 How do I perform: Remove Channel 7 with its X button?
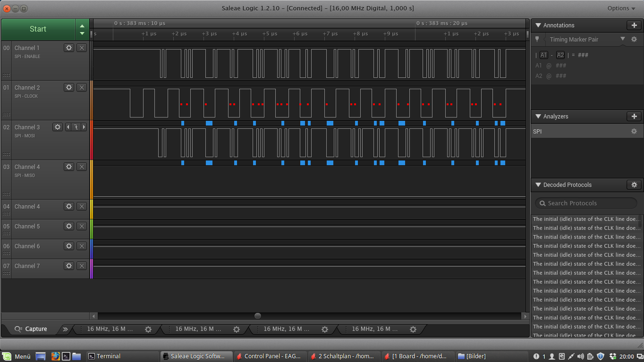(82, 266)
